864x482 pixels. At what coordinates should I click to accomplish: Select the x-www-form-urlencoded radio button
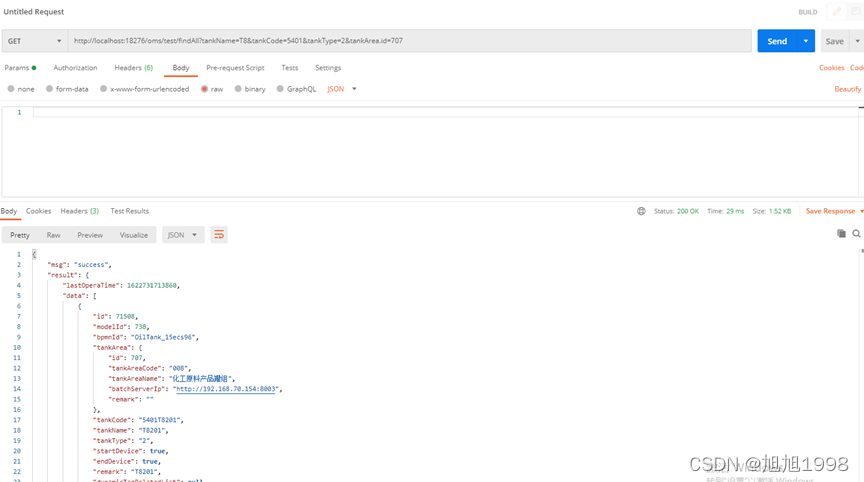(104, 89)
